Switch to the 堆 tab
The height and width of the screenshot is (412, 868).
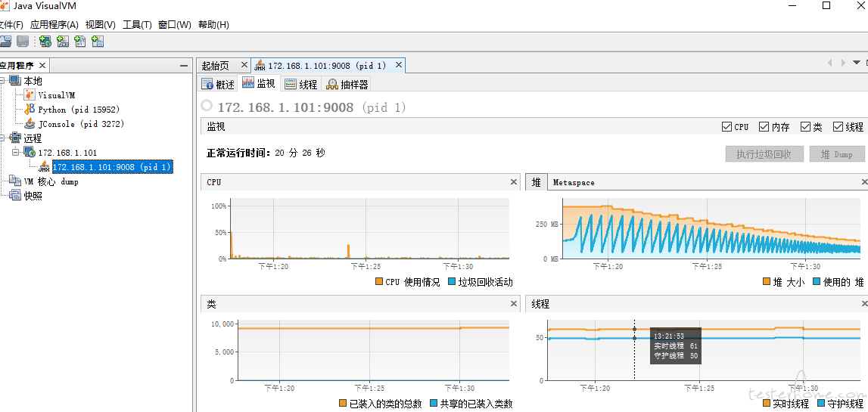pos(536,182)
